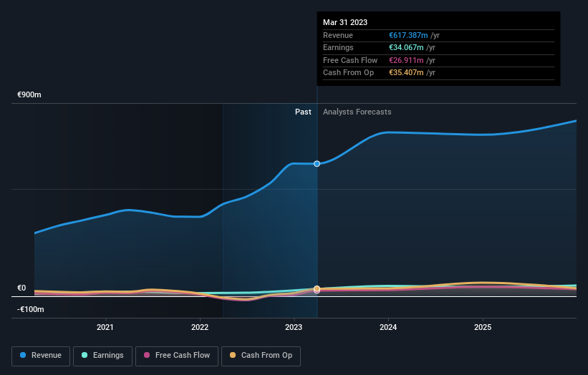
Task: Click the 2021 x-axis label
Action: 105,327
